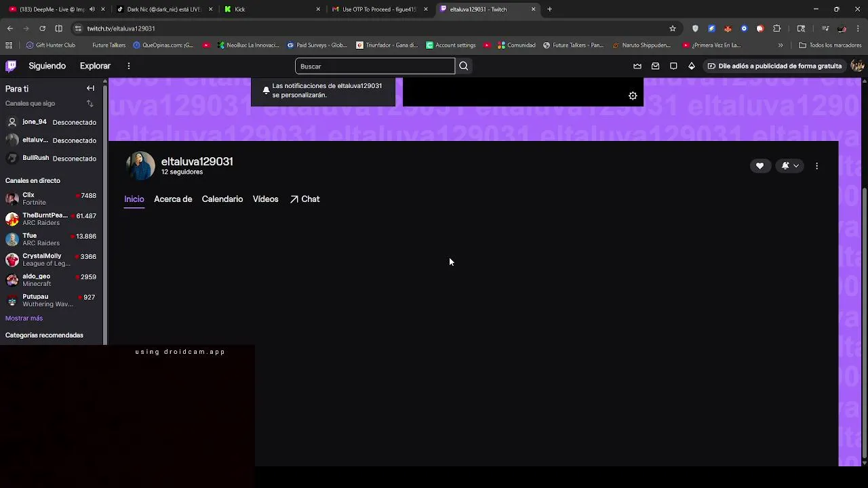Open Putupau Wuthering Waves channel
Viewport: 868px width, 488px height.
tap(52, 300)
